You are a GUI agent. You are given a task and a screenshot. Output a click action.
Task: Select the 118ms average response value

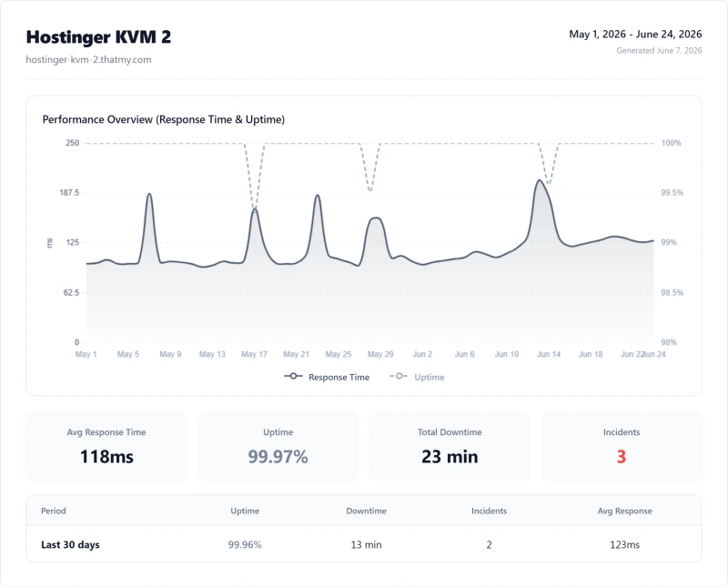click(106, 457)
